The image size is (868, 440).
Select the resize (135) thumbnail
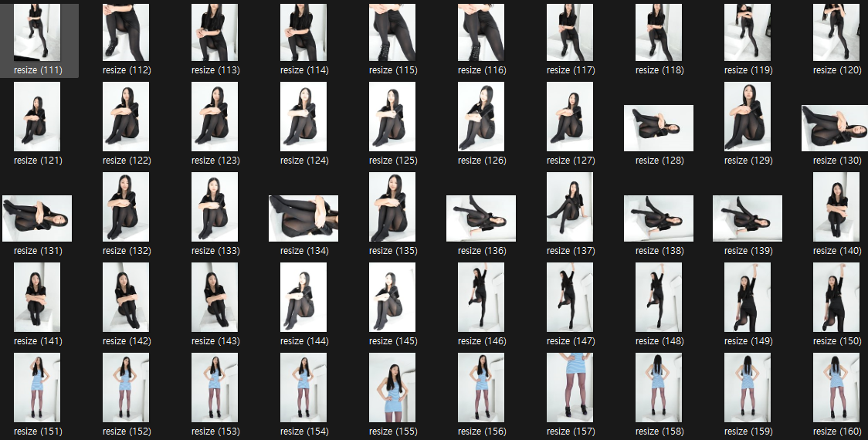click(x=392, y=206)
